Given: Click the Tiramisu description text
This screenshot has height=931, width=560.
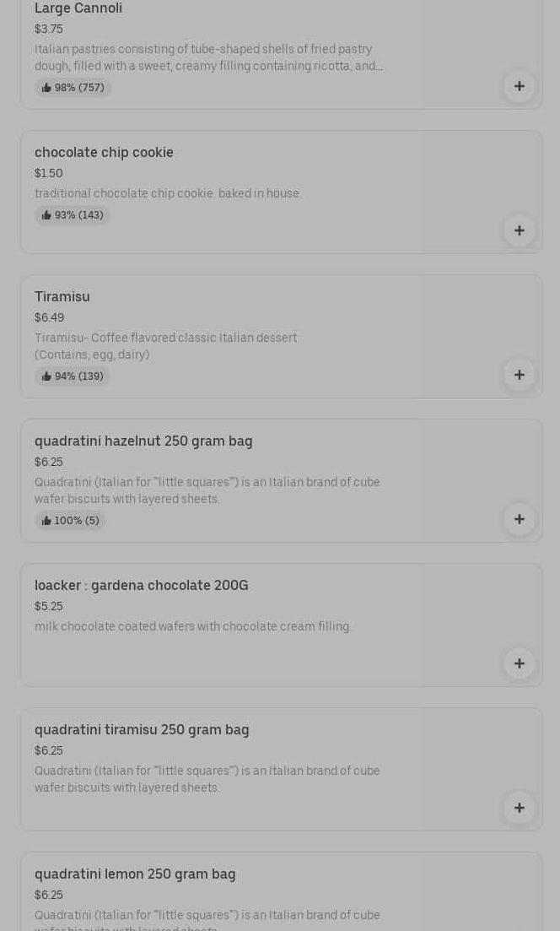Looking at the screenshot, I should point(165,346).
